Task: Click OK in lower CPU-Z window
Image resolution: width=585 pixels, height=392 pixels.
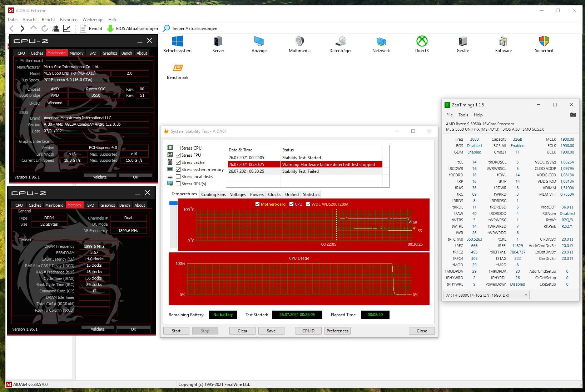Action: coord(133,329)
